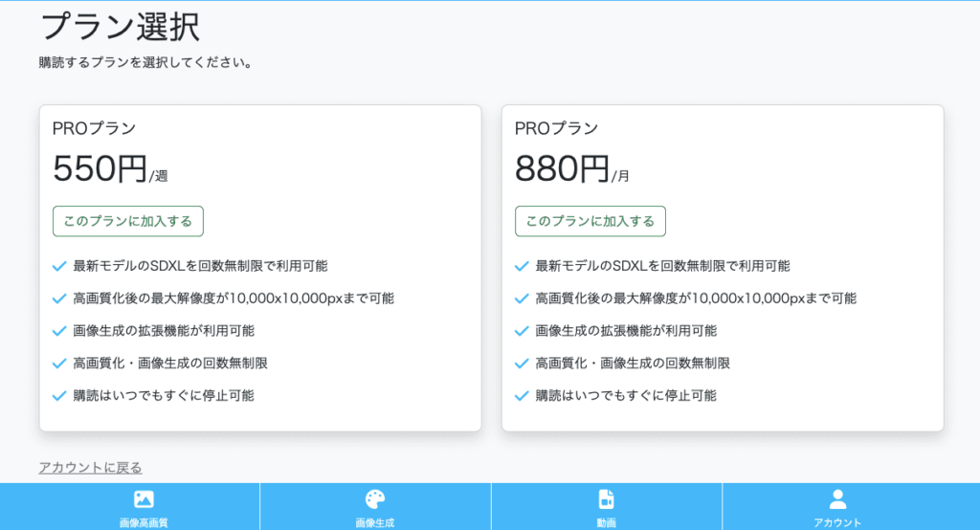The image size is (980, 530).
Task: Click the palette icon for 画像生成
Action: 375,499
